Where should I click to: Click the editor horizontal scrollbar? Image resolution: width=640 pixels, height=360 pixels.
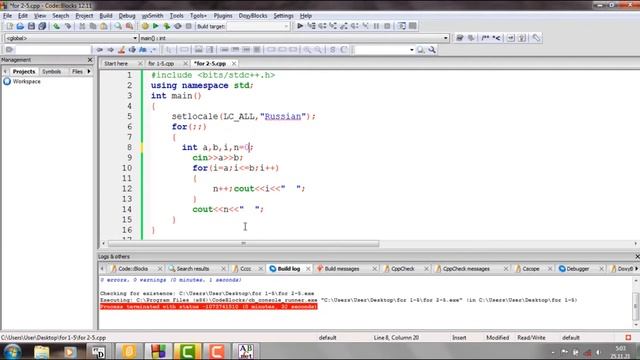pyautogui.click(x=243, y=244)
